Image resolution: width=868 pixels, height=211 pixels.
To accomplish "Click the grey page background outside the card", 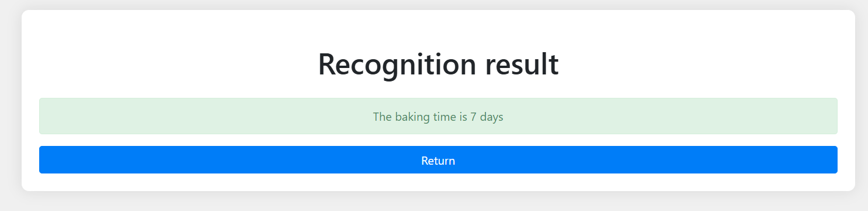I will coord(11,105).
